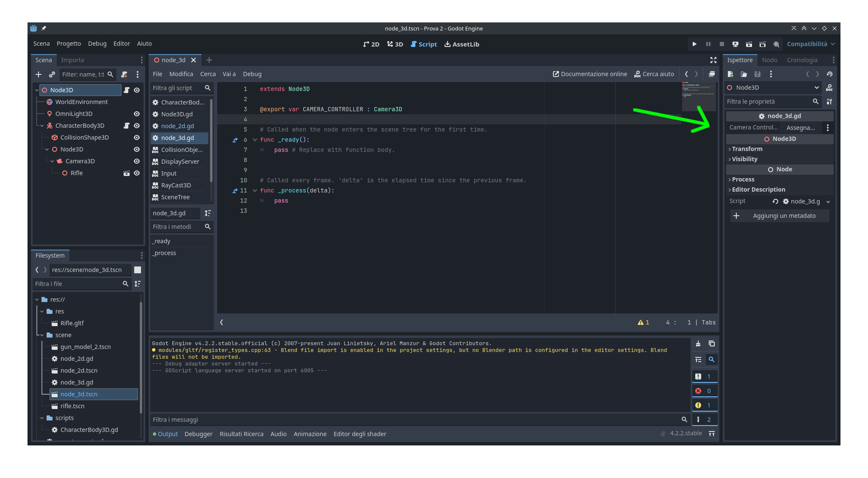Instantiate a child scene via the link icon
868x478 pixels.
tap(52, 74)
